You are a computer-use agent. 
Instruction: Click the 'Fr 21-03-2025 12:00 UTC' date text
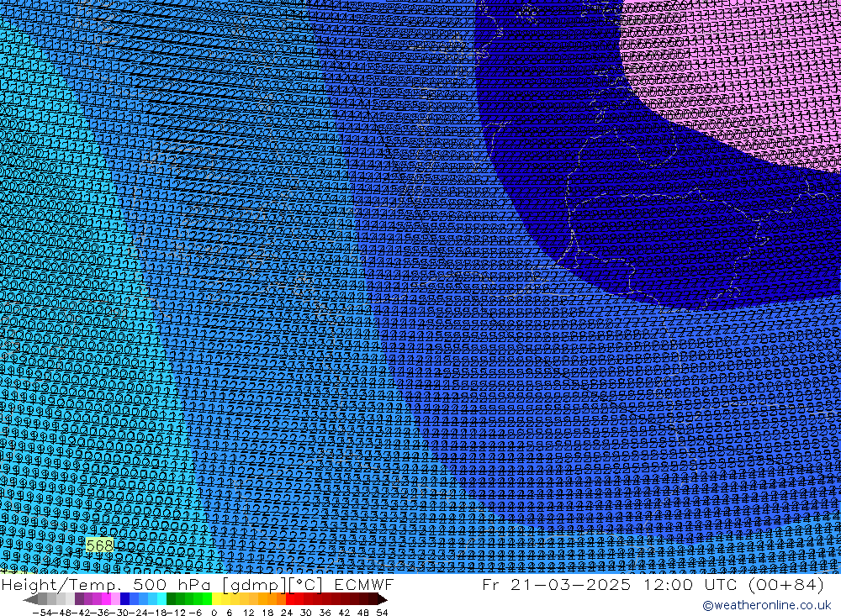609,584
